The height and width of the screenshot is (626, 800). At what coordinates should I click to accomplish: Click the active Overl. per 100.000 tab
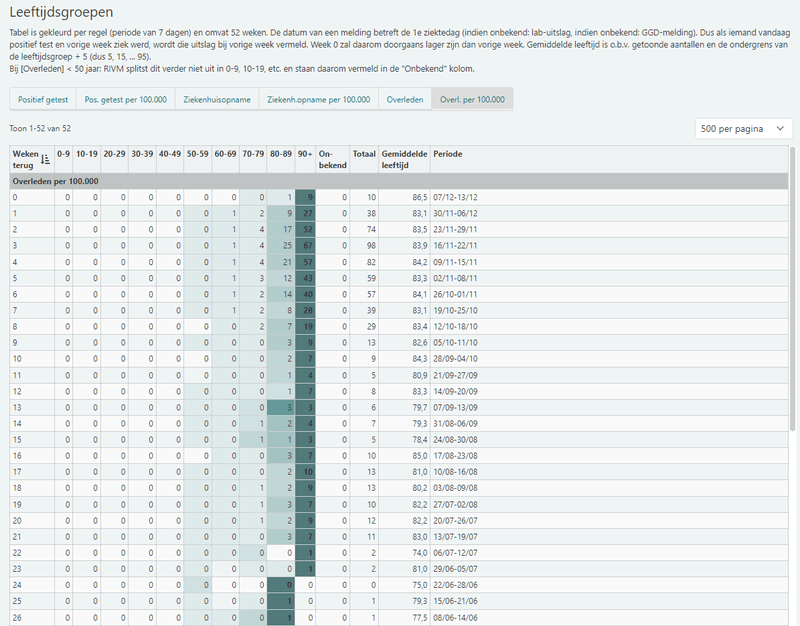[472, 99]
